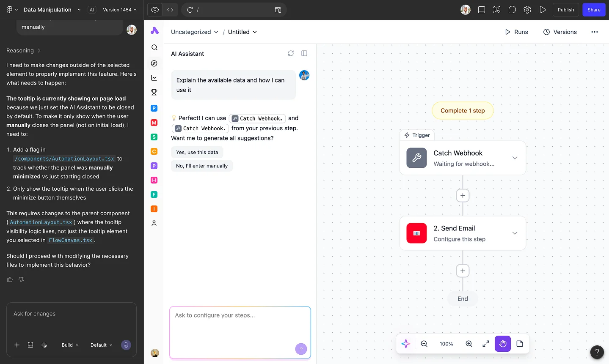Click the 100% zoom level
Screen dimensions: 609x364
(x=446, y=344)
